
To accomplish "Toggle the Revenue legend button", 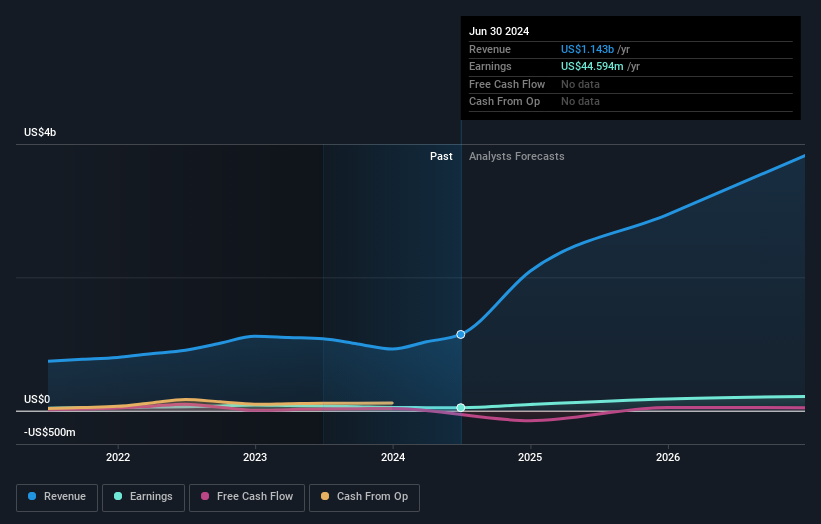I will [57, 497].
